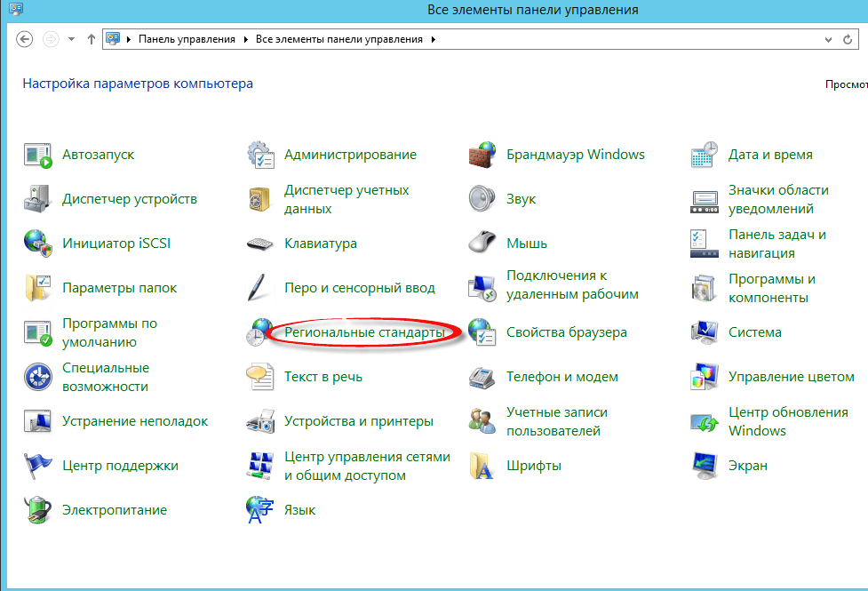Expand the arrow after Все элементы breadcrumb
This screenshot has width=868, height=591.
[433, 39]
